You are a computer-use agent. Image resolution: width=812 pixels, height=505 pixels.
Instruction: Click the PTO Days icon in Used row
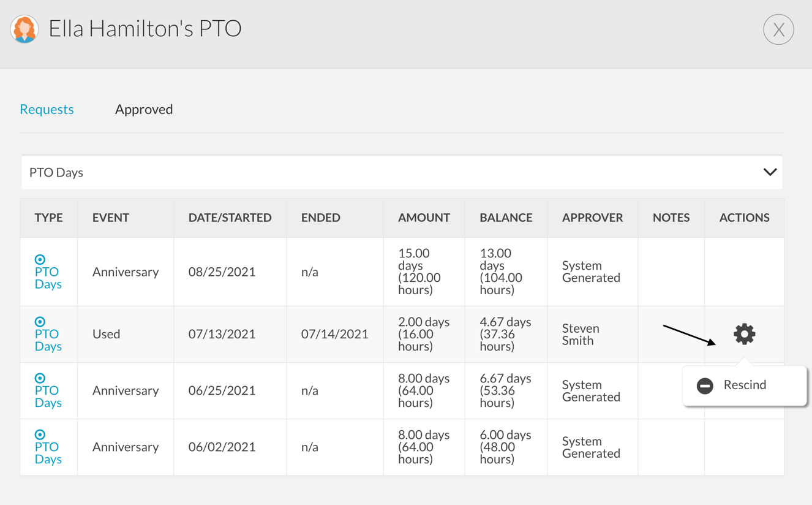point(40,322)
